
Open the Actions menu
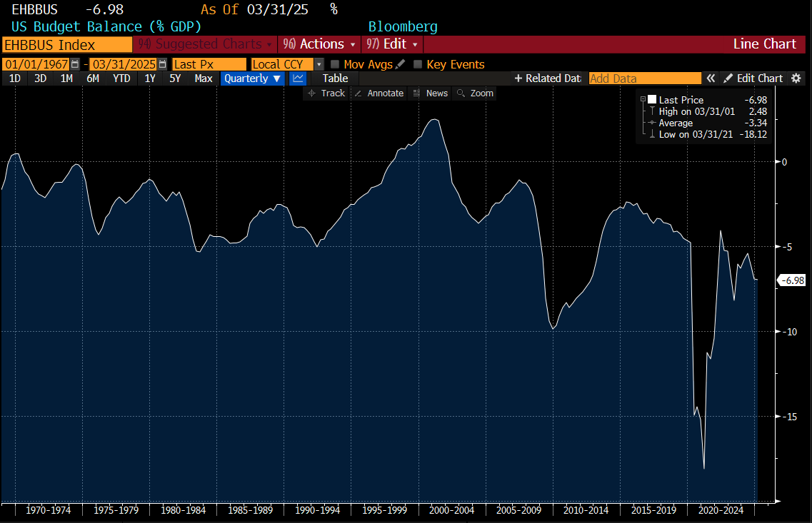tap(319, 44)
